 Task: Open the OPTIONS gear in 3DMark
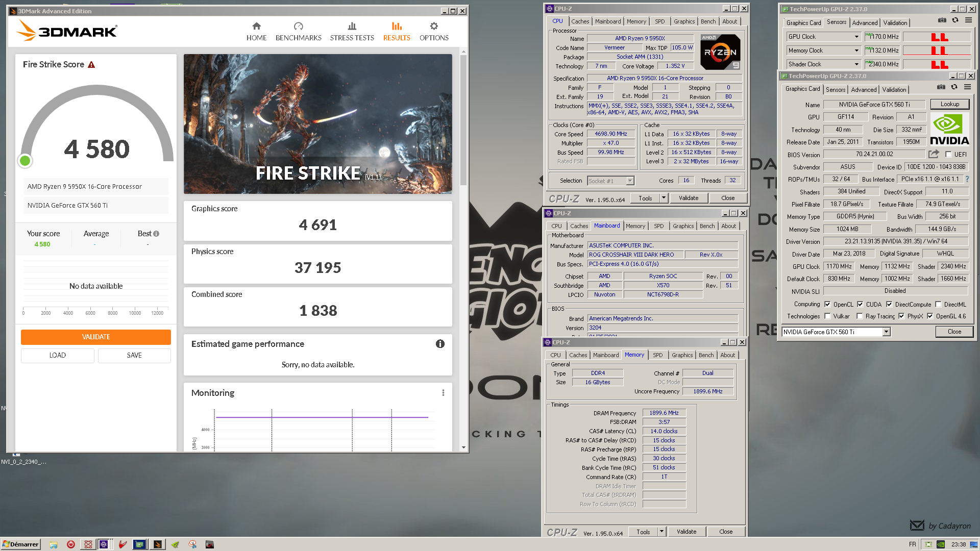(434, 26)
